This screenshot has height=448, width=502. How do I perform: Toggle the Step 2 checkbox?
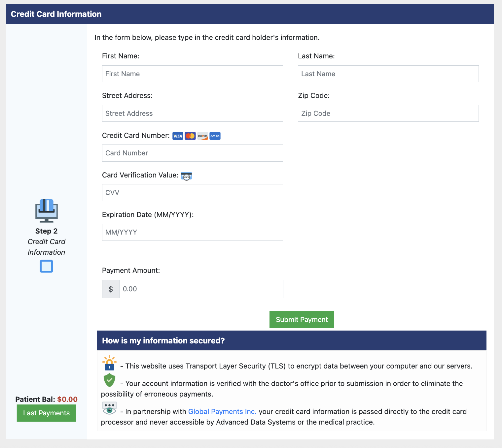tap(46, 266)
